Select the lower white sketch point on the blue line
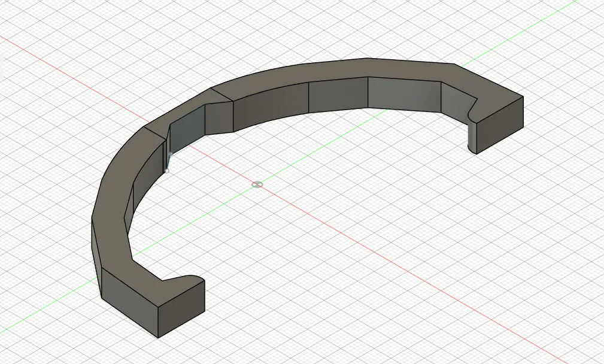The image size is (604, 364). click(167, 171)
